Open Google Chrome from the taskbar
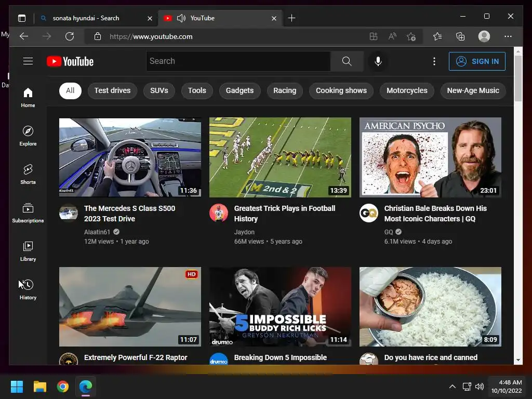This screenshot has width=532, height=399. pos(63,387)
